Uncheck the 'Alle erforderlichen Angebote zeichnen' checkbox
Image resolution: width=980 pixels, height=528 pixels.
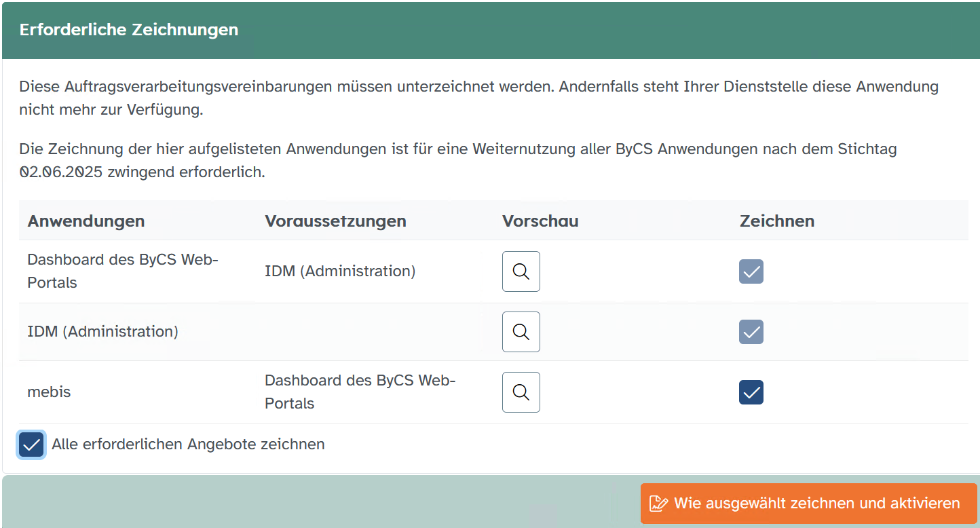click(x=31, y=445)
